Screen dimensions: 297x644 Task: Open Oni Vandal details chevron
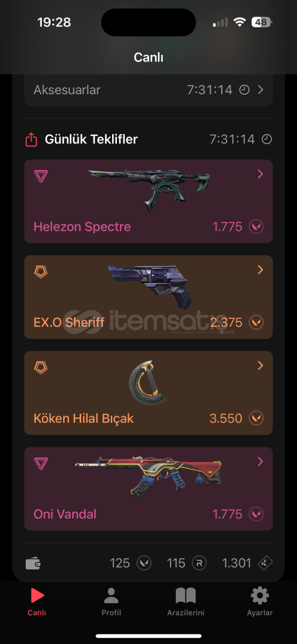[260, 462]
